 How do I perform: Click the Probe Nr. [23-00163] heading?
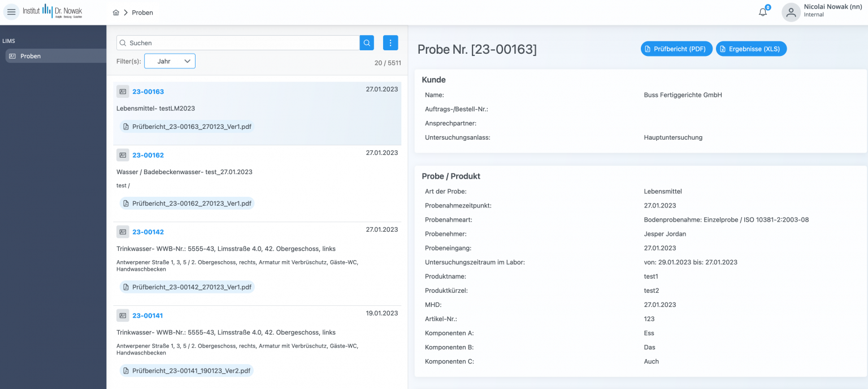pos(477,49)
